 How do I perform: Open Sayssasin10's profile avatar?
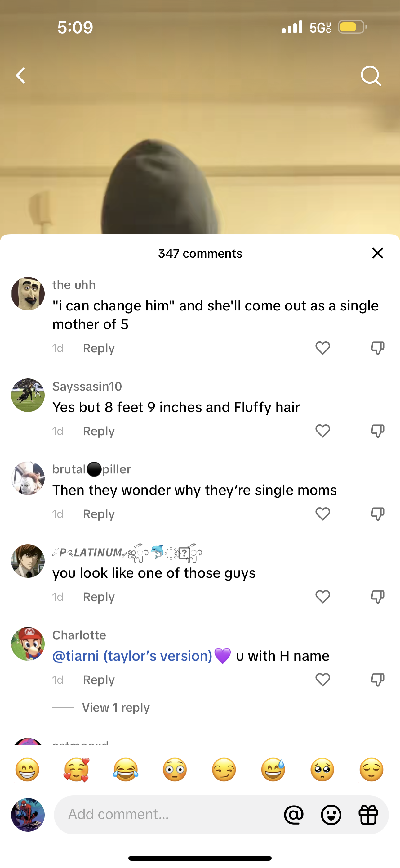tap(28, 395)
